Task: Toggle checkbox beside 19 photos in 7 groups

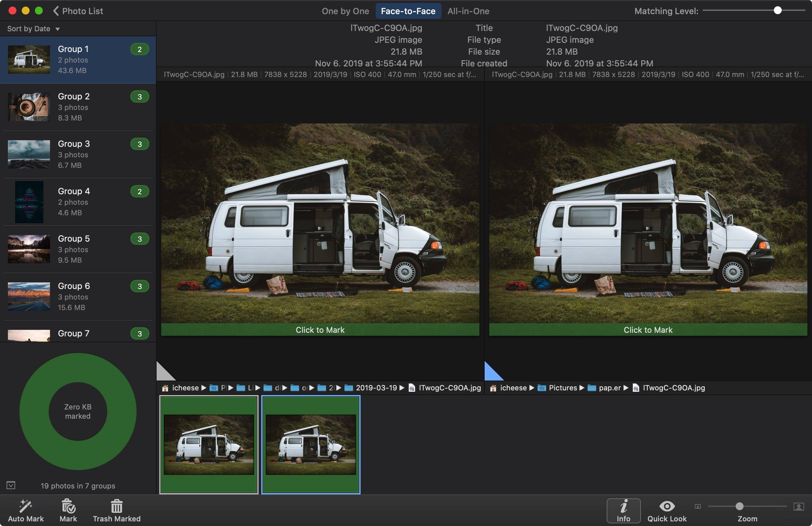Action: (11, 486)
